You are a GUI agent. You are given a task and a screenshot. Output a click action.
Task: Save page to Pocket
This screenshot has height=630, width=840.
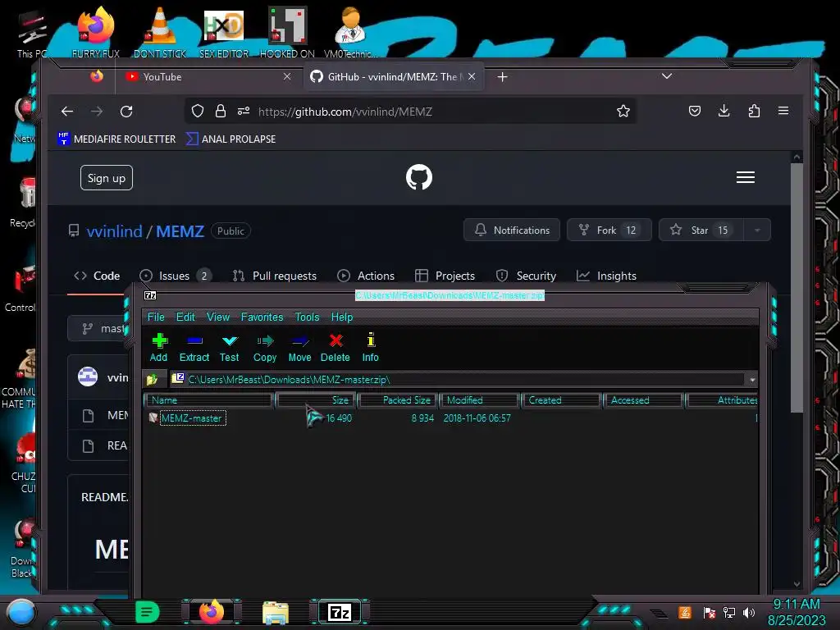(x=694, y=111)
